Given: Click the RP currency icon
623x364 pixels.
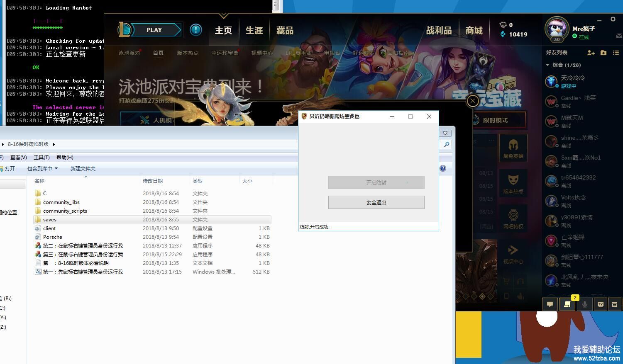Looking at the screenshot, I should click(503, 24).
